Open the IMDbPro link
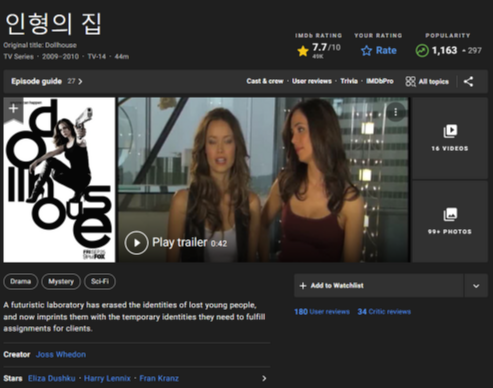The height and width of the screenshot is (388, 493). coord(380,81)
